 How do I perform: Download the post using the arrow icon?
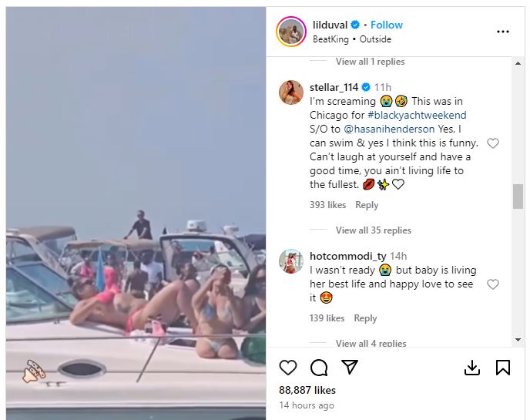click(472, 368)
